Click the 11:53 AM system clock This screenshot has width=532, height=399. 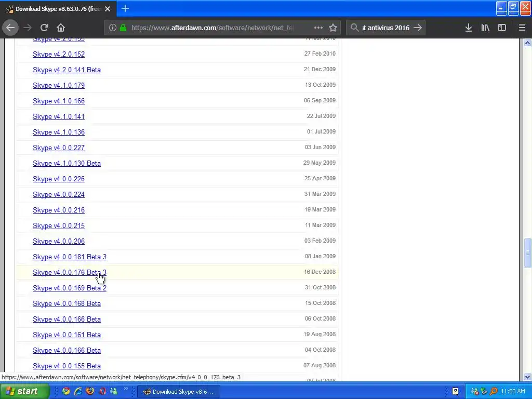click(513, 392)
